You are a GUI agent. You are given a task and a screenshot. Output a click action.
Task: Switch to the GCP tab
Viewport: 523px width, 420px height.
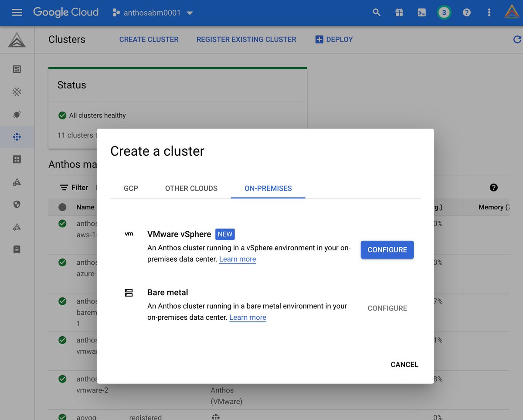131,188
